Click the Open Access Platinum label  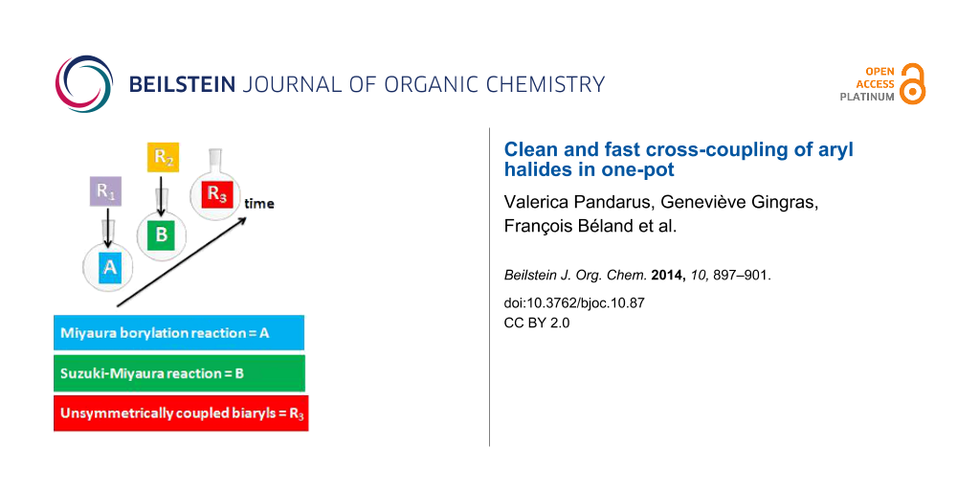pyautogui.click(x=866, y=84)
